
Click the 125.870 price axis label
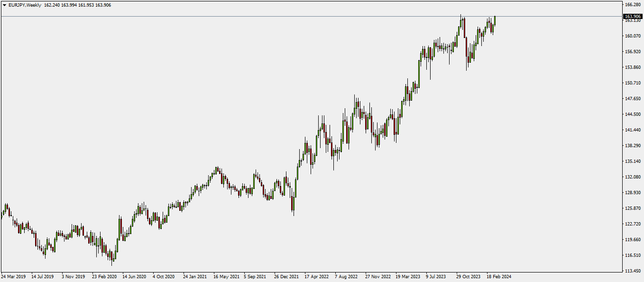tap(633, 208)
